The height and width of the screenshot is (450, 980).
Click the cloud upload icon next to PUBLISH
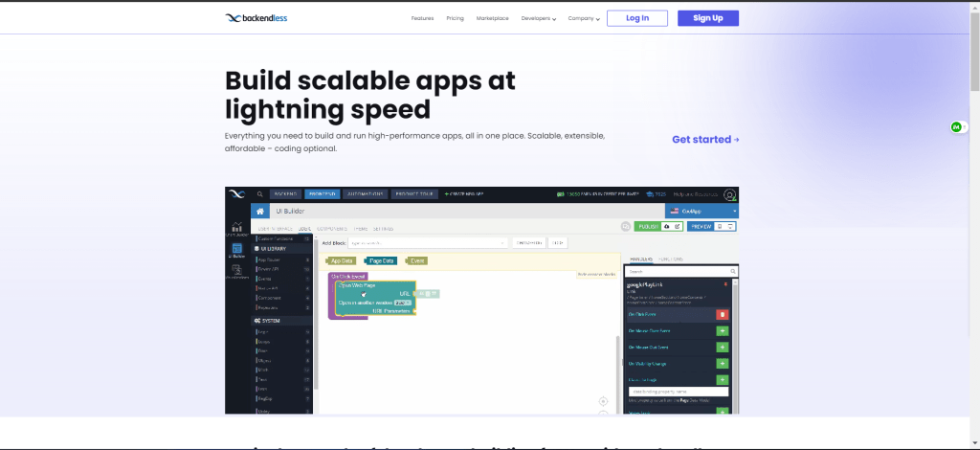point(667,226)
